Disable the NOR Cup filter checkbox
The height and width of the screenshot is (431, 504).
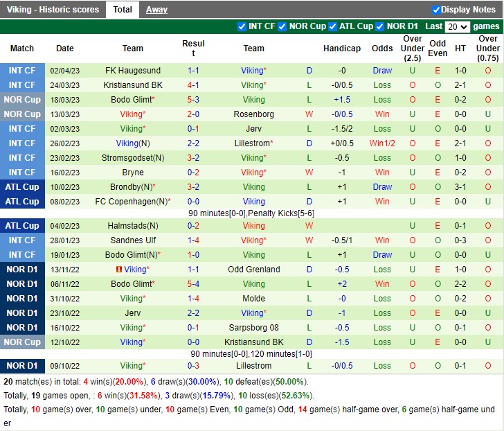click(282, 27)
